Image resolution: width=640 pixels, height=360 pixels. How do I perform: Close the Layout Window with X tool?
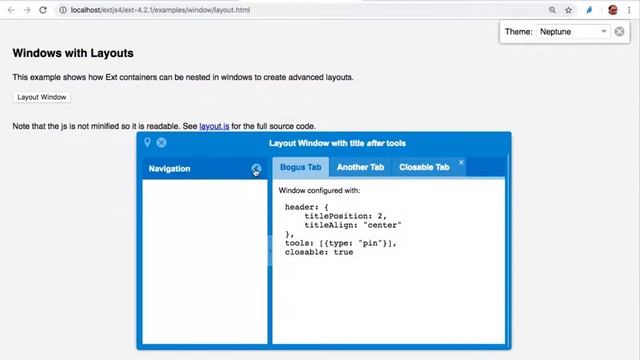click(x=162, y=142)
